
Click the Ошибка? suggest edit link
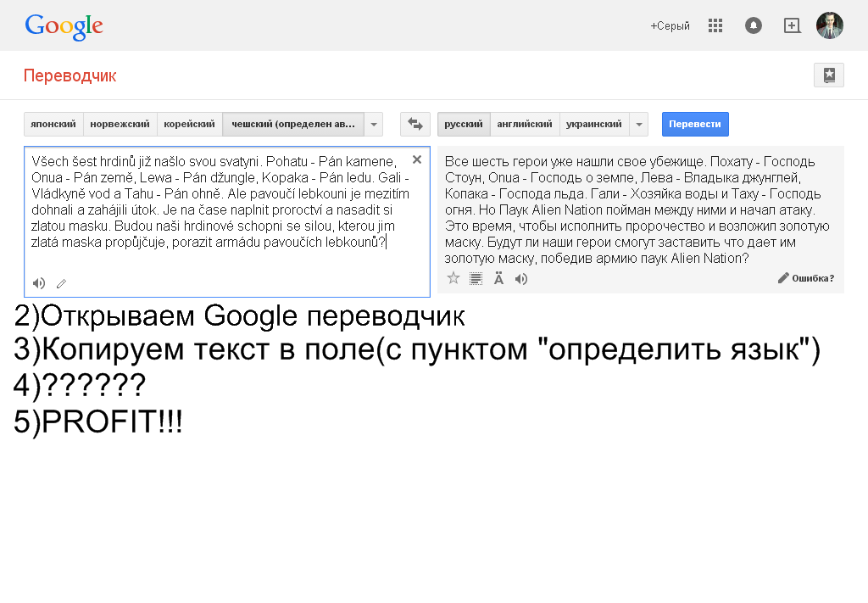pos(806,278)
